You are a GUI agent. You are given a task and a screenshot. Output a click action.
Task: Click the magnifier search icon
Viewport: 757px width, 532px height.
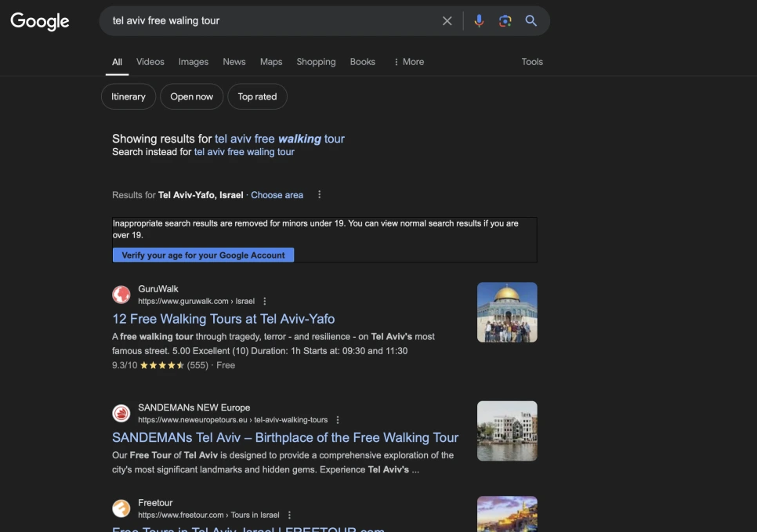[x=531, y=20]
